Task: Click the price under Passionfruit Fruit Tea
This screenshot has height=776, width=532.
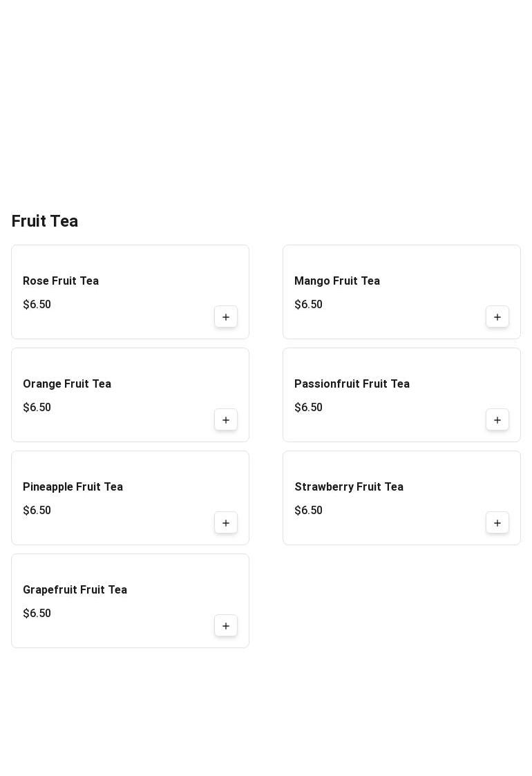Action: click(309, 408)
